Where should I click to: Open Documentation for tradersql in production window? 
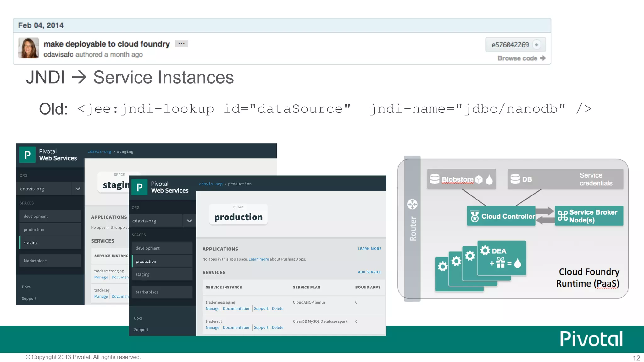[x=236, y=327]
